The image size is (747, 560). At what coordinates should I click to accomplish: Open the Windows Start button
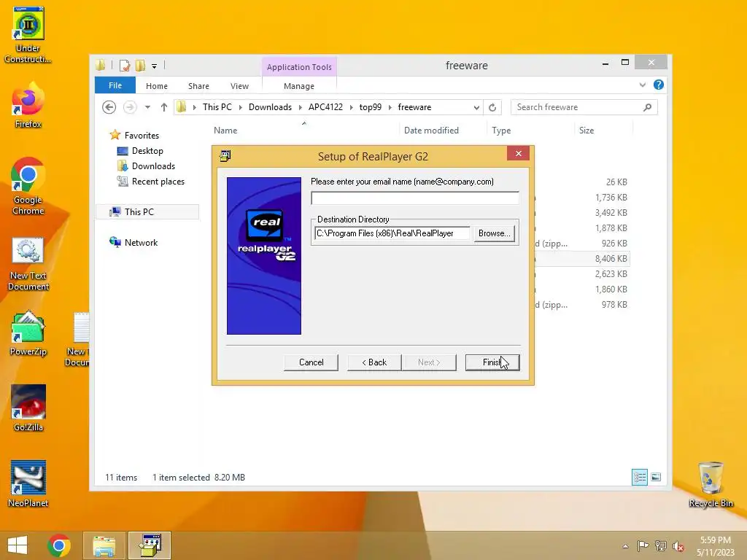pyautogui.click(x=18, y=545)
